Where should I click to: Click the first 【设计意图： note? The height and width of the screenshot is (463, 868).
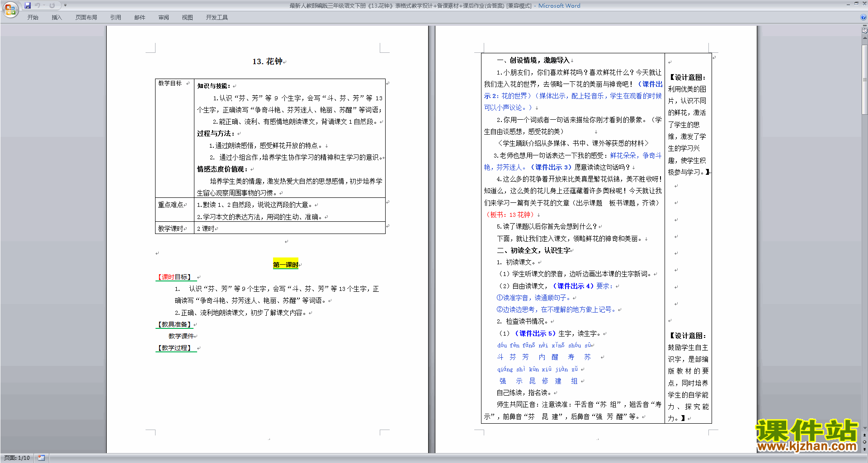pyautogui.click(x=688, y=77)
